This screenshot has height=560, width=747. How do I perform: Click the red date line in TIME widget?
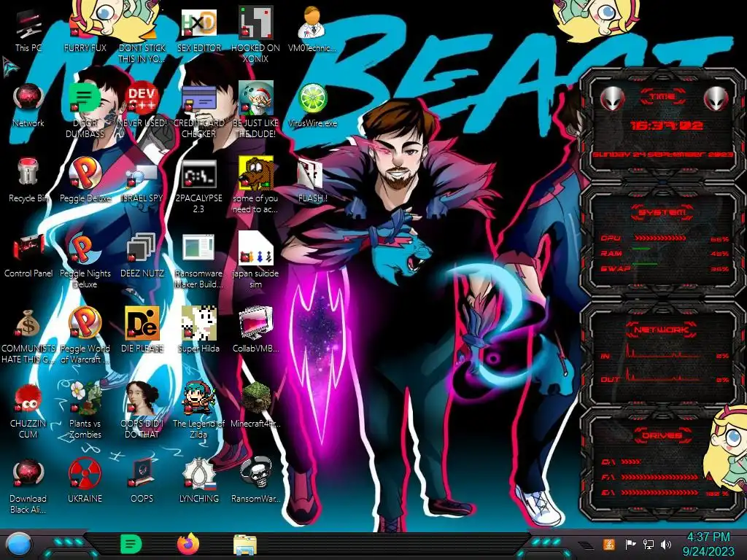pos(662,155)
